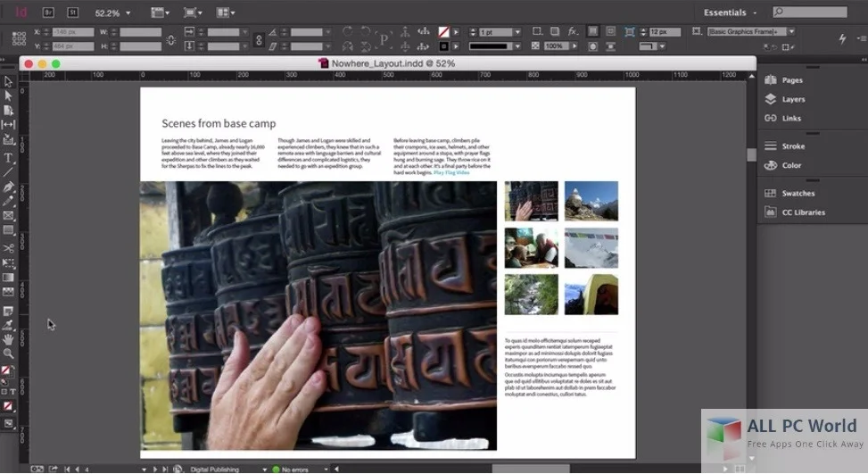The width and height of the screenshot is (868, 474).
Task: Click the Scenes from base camp heading
Action: [x=219, y=123]
